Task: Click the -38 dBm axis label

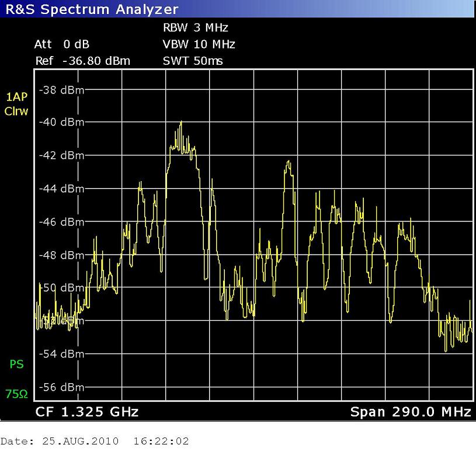Action: pyautogui.click(x=61, y=91)
